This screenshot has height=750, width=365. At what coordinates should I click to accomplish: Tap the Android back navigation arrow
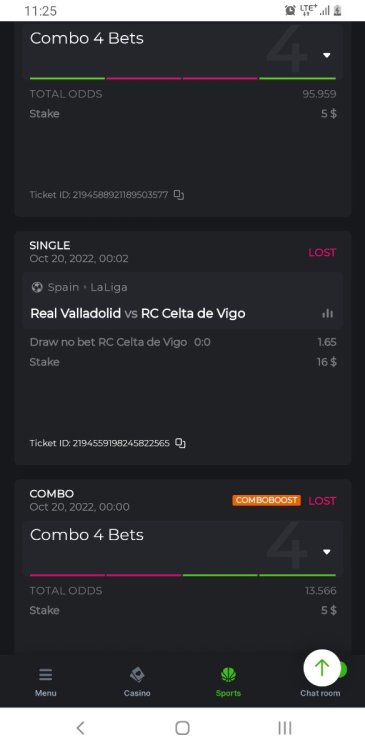[80, 728]
